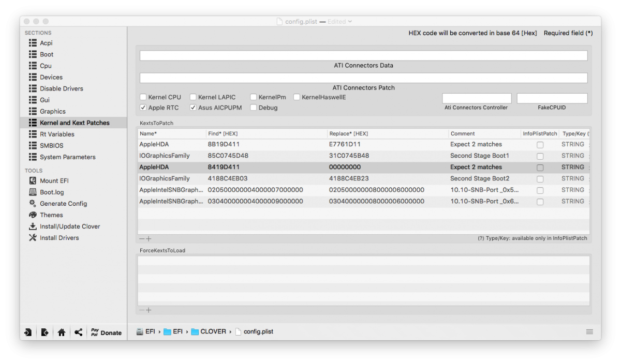Screen dimensions: 621x364
Task: Open the SMBIOS section
Action: point(51,145)
